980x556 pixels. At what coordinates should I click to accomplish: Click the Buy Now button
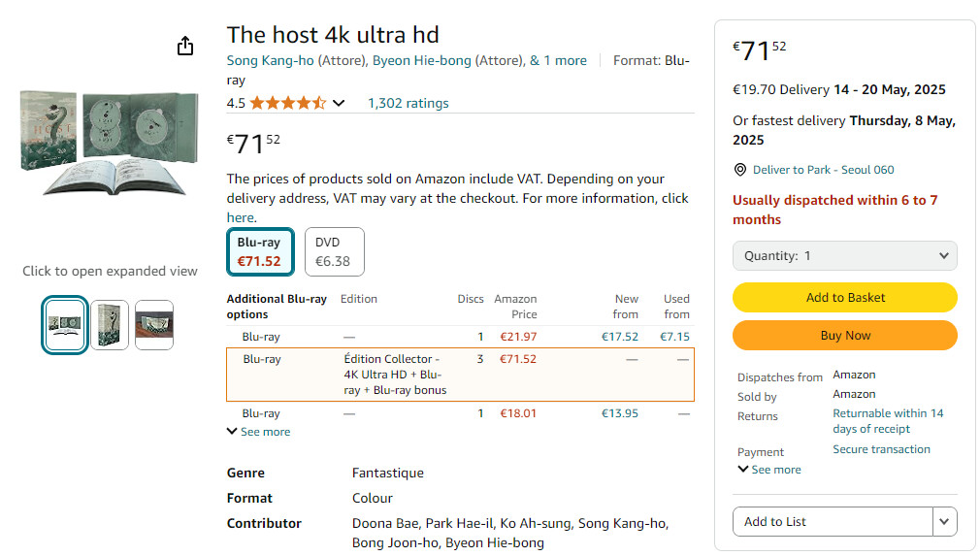click(844, 336)
